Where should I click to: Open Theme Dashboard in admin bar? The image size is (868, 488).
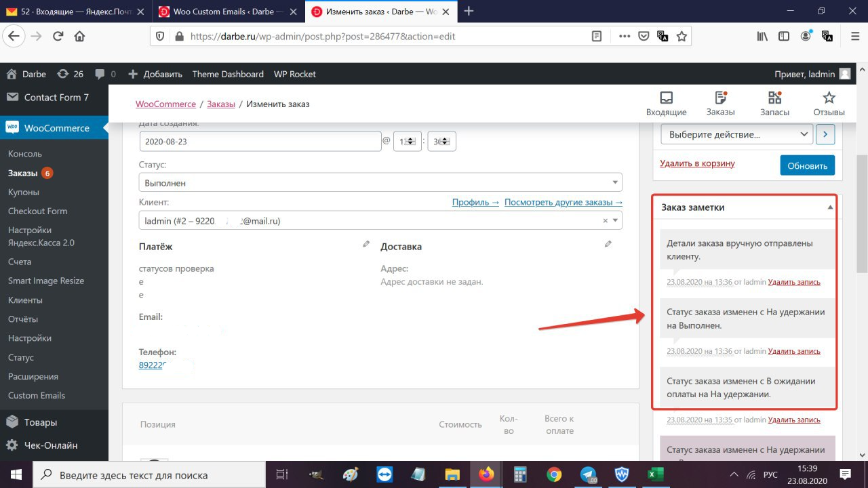(228, 74)
